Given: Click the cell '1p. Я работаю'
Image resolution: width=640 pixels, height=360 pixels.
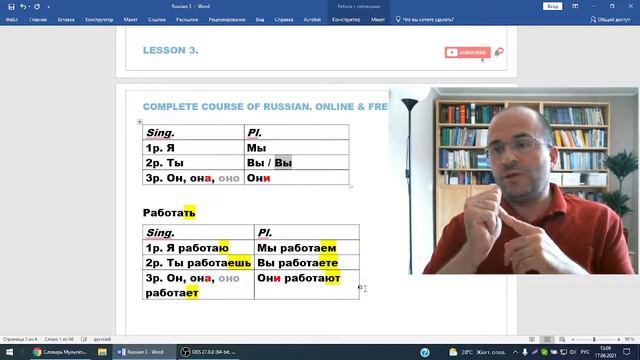Looking at the screenshot, I should [x=198, y=248].
